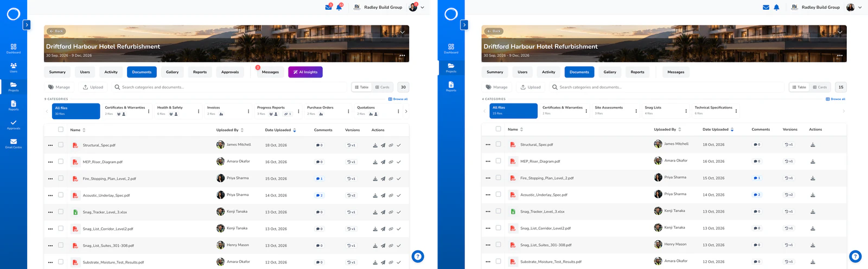The height and width of the screenshot is (269, 868).
Task: Show next categories with right arrow, left panel
Action: [406, 111]
